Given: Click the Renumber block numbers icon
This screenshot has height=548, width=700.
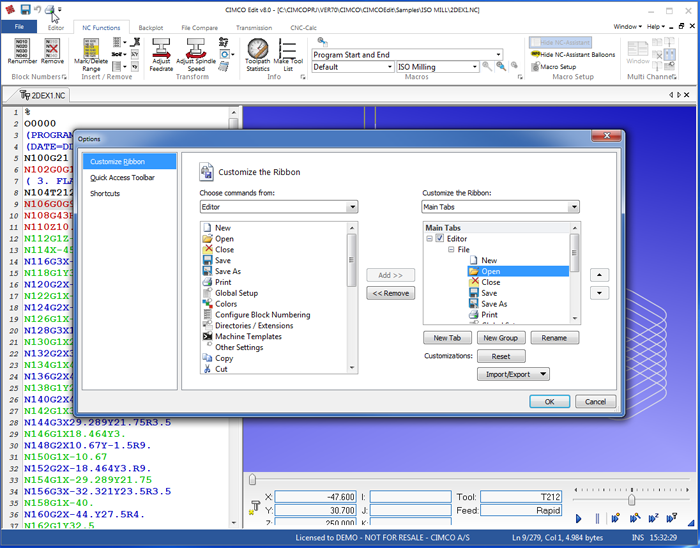Looking at the screenshot, I should tap(22, 48).
